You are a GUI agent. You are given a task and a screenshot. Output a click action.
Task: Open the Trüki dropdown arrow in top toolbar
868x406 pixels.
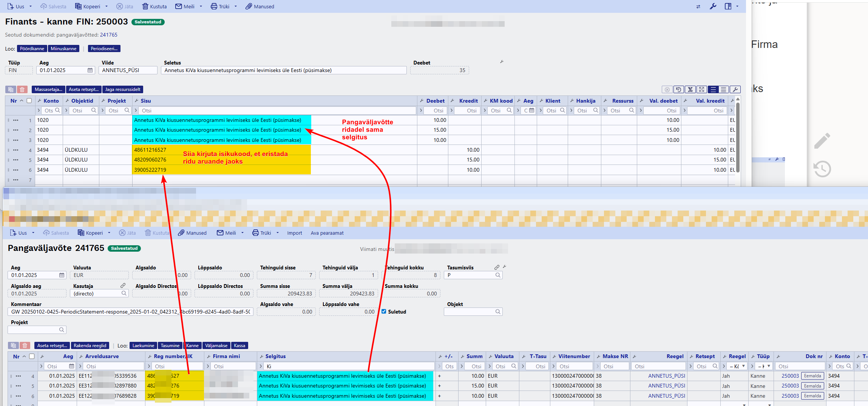click(236, 6)
